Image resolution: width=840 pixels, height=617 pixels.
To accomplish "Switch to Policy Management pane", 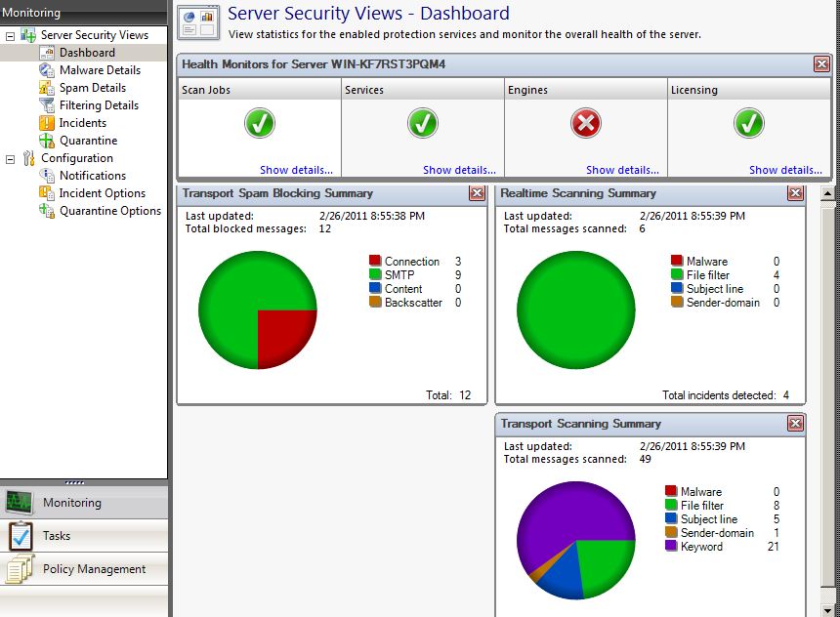I will point(94,569).
